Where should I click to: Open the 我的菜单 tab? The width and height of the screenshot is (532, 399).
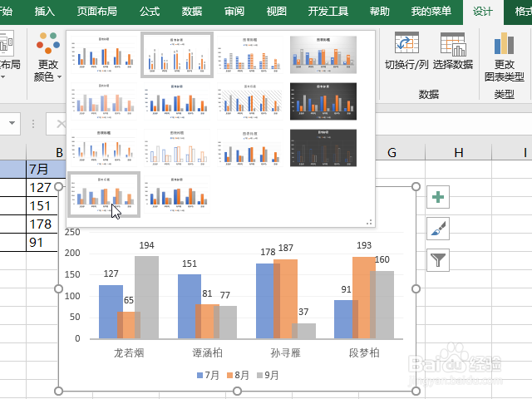tap(431, 12)
